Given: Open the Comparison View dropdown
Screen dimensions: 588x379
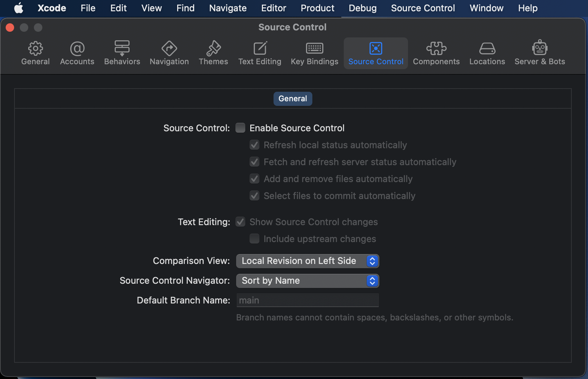Looking at the screenshot, I should coord(308,261).
